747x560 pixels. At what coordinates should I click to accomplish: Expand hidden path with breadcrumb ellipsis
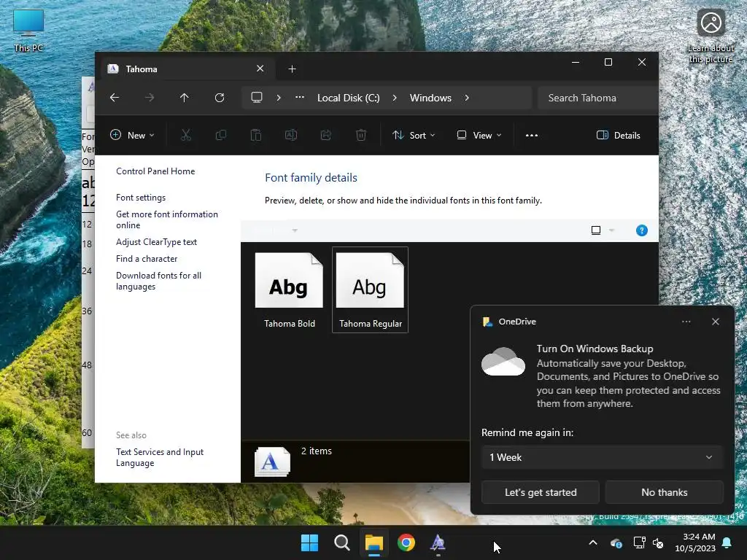(300, 98)
